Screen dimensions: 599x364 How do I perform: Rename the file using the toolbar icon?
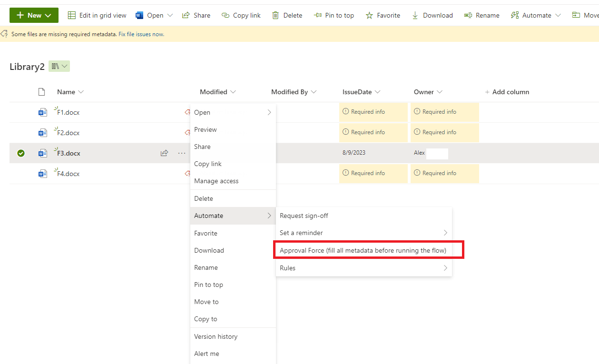click(x=481, y=15)
